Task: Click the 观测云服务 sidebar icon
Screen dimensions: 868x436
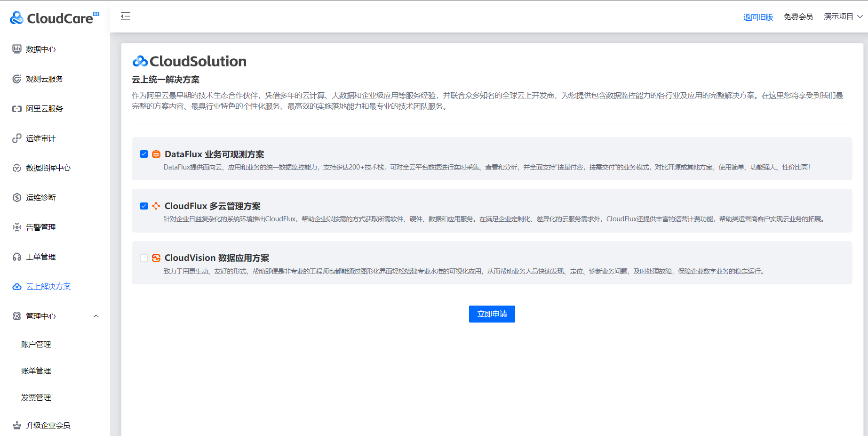Action: (x=17, y=79)
